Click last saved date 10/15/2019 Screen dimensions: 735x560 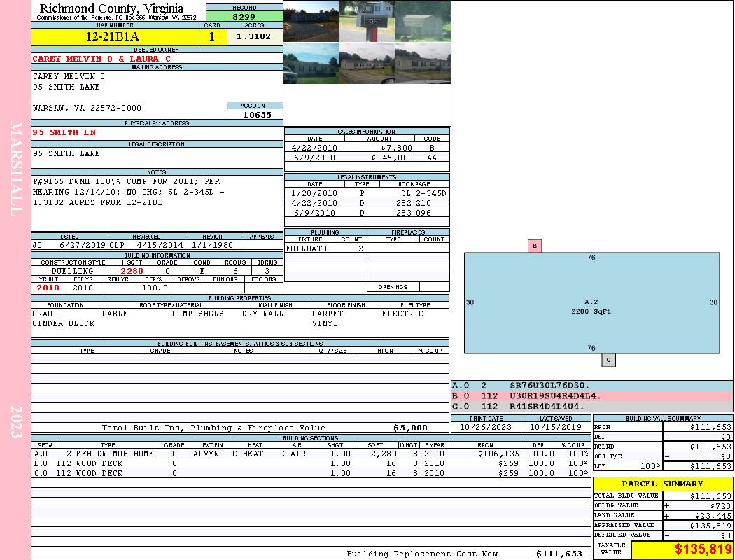tap(556, 427)
